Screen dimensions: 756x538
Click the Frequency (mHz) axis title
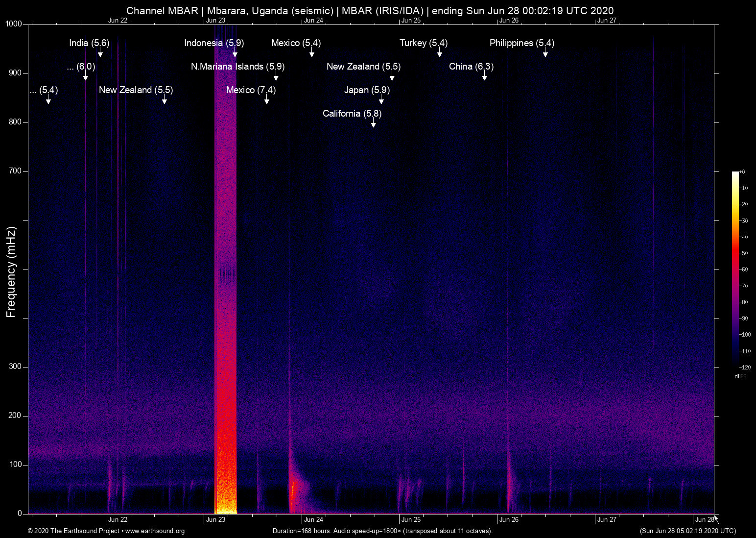11,272
